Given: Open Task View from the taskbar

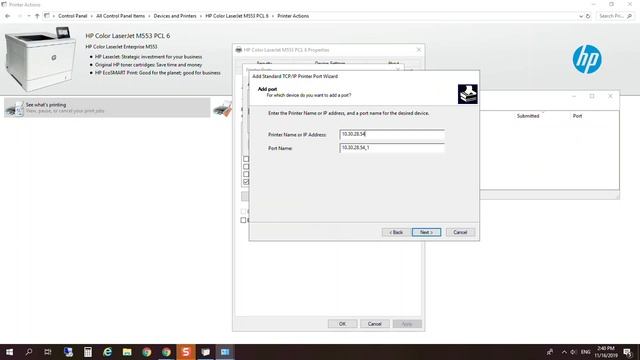Looking at the screenshot, I should pos(48,352).
